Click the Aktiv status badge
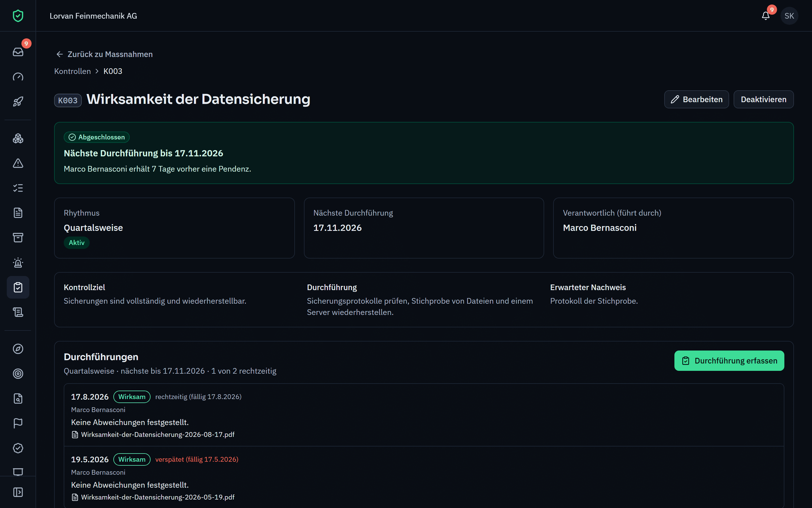This screenshot has height=508, width=812. pyautogui.click(x=76, y=243)
